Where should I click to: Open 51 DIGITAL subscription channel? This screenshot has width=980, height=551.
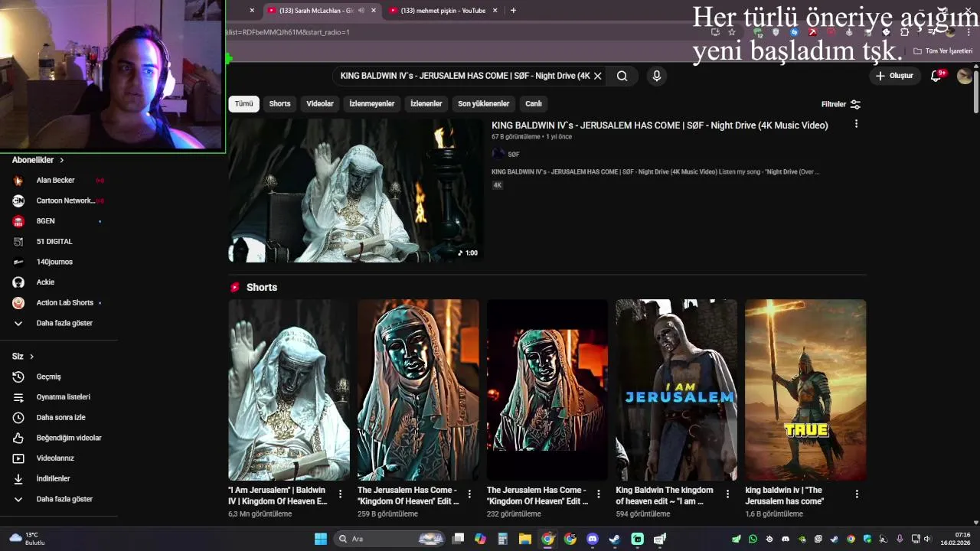coord(59,241)
